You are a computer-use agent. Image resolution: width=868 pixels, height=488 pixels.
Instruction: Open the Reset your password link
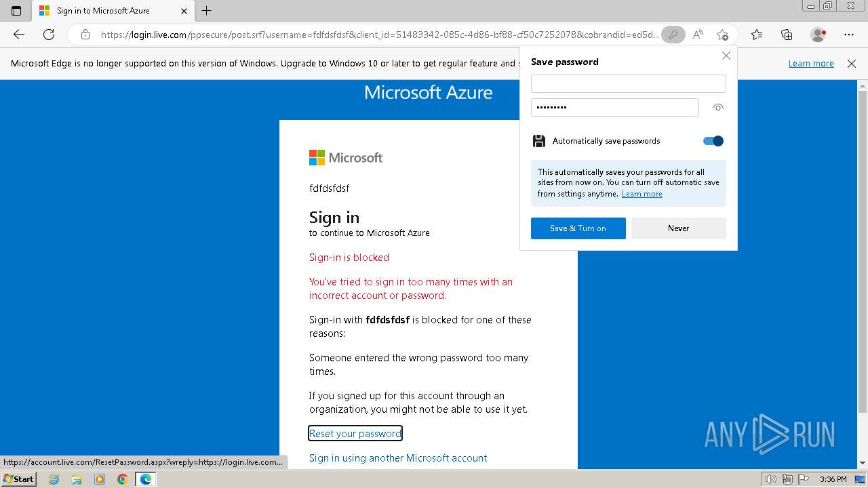[355, 434]
